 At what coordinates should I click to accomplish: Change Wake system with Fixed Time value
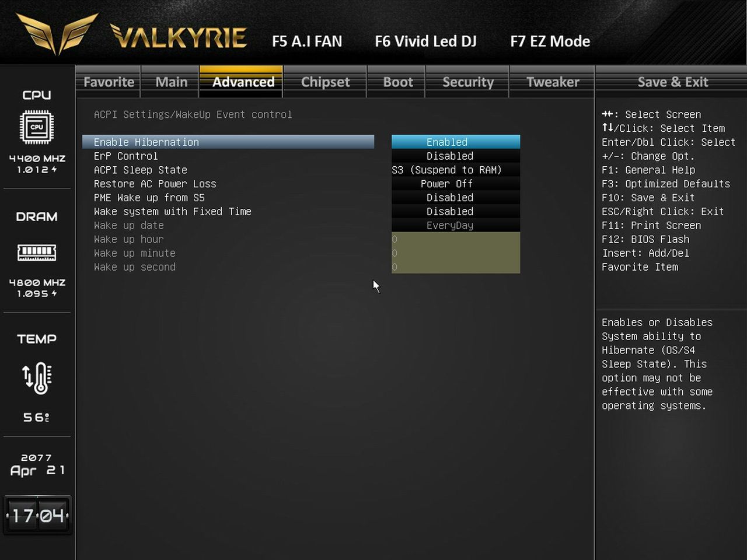456,212
